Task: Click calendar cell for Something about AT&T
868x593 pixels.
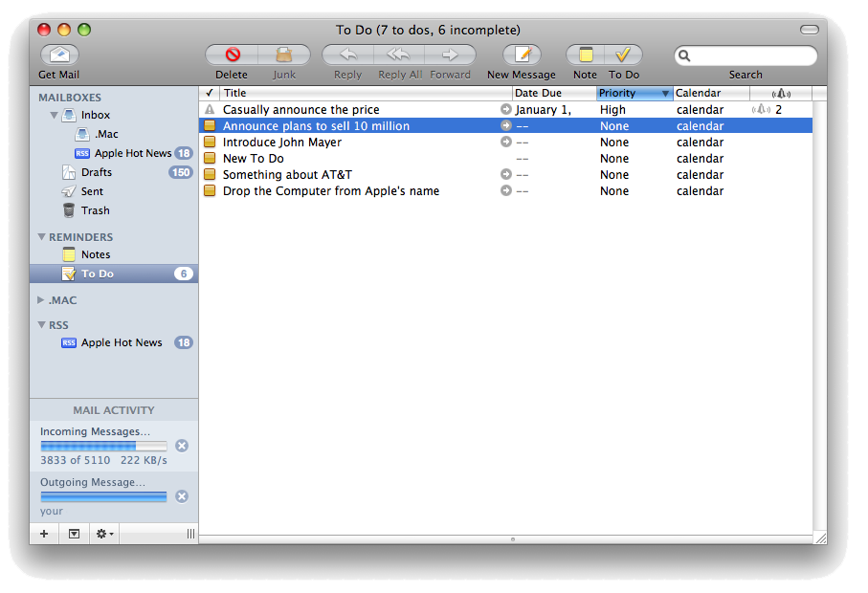Action: [701, 175]
